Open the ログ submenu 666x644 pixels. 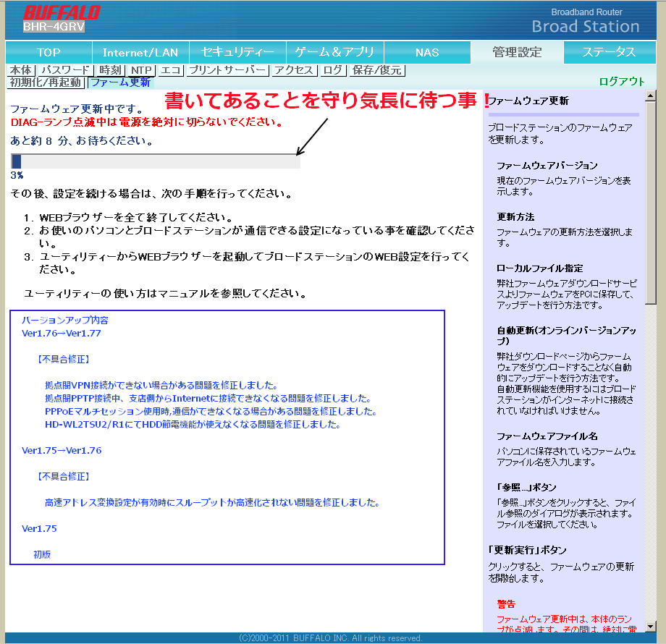(333, 70)
